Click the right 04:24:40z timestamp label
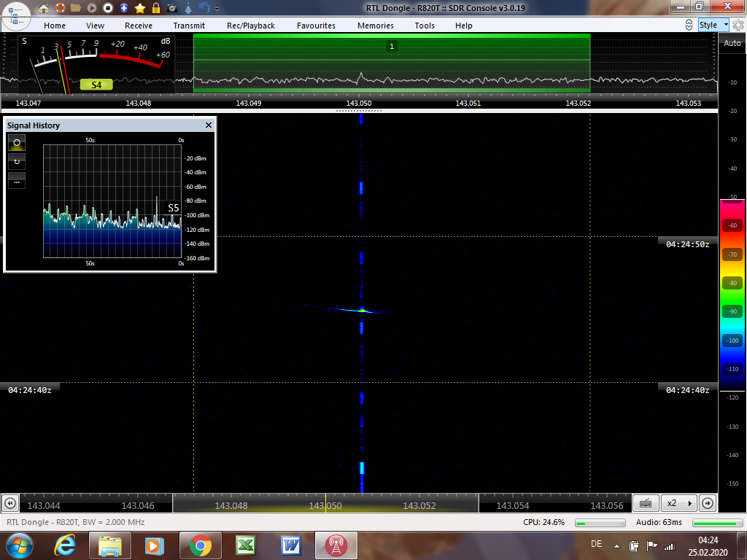 point(687,390)
